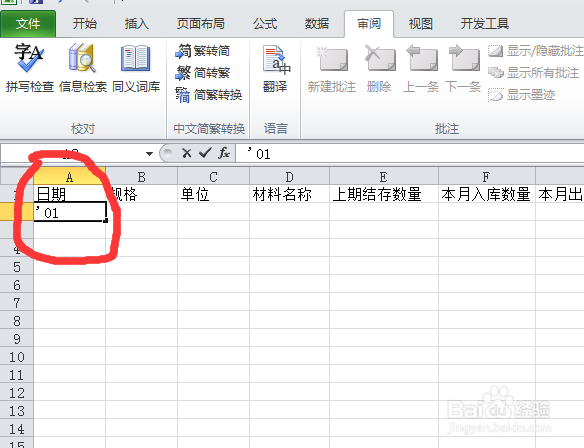The image size is (584, 448).
Task: Switch to the 数据 tab
Action: 317,24
